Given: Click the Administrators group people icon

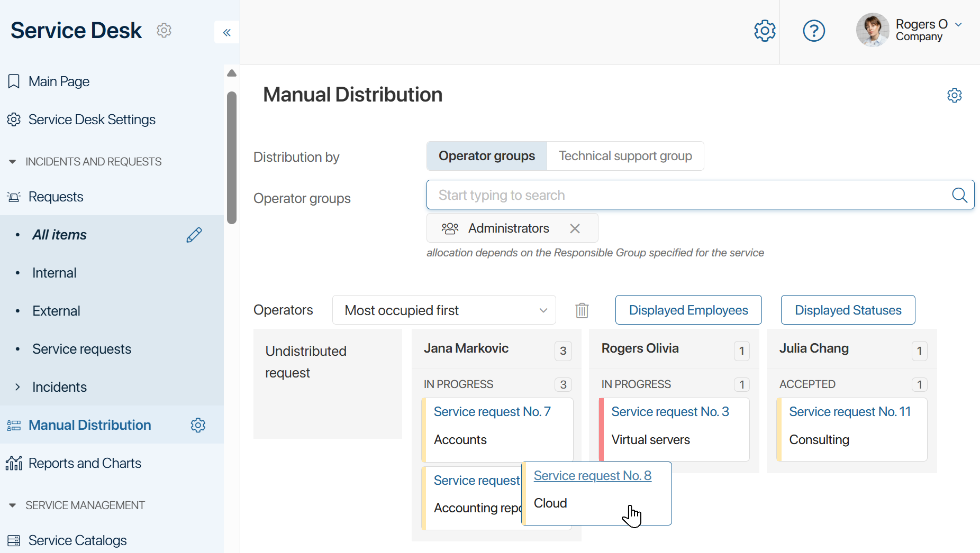Looking at the screenshot, I should coord(450,228).
